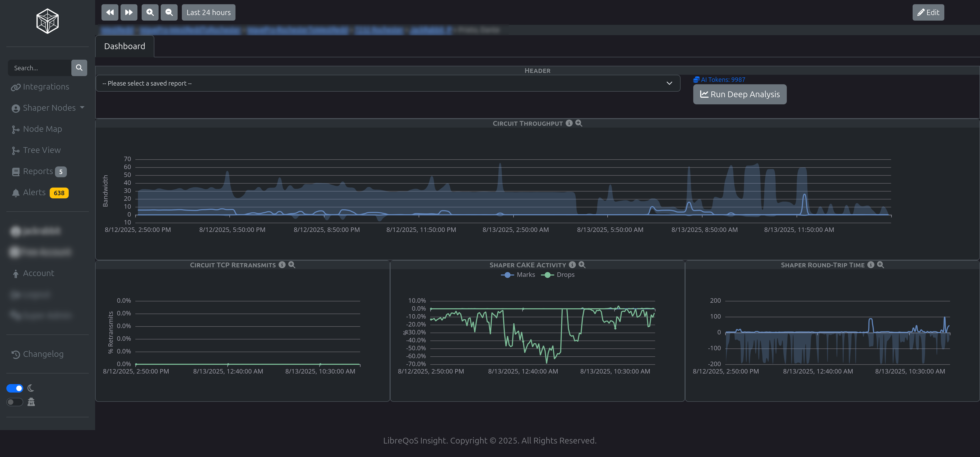This screenshot has height=457, width=980.
Task: Toggle the dark mode switch
Action: click(x=15, y=388)
